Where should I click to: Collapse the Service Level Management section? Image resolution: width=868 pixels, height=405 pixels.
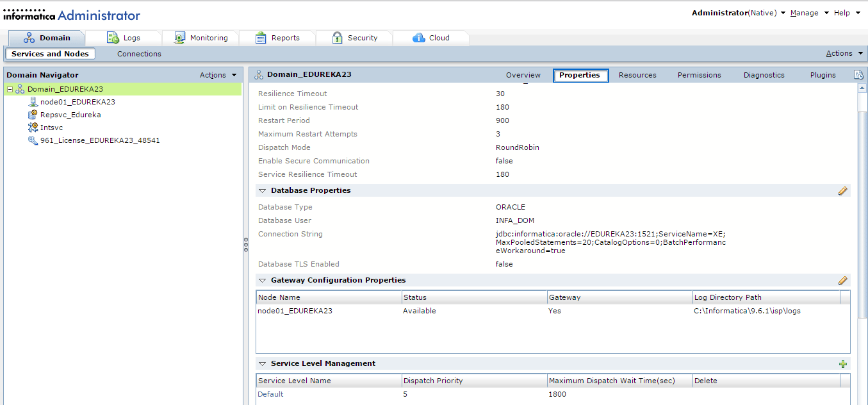pyautogui.click(x=262, y=364)
